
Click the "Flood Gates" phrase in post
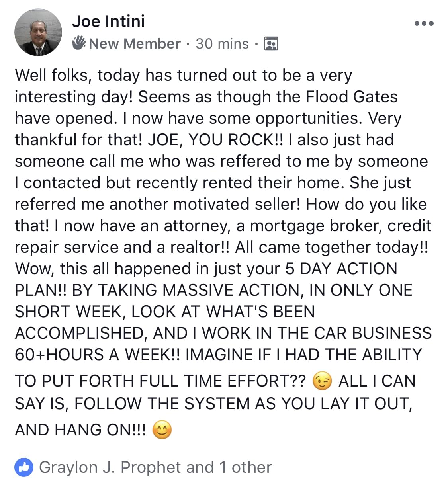point(352,97)
